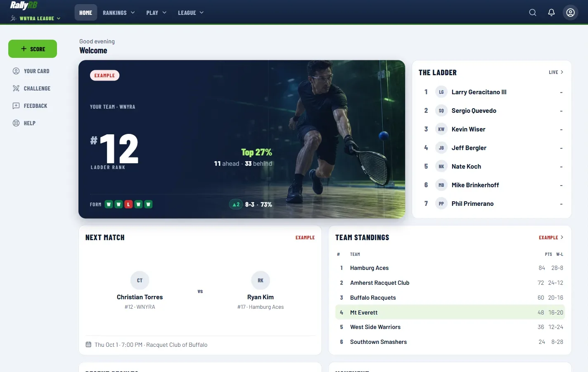The width and height of the screenshot is (588, 372).
Task: Click the PP avatar for Phil Primerano
Action: point(441,204)
